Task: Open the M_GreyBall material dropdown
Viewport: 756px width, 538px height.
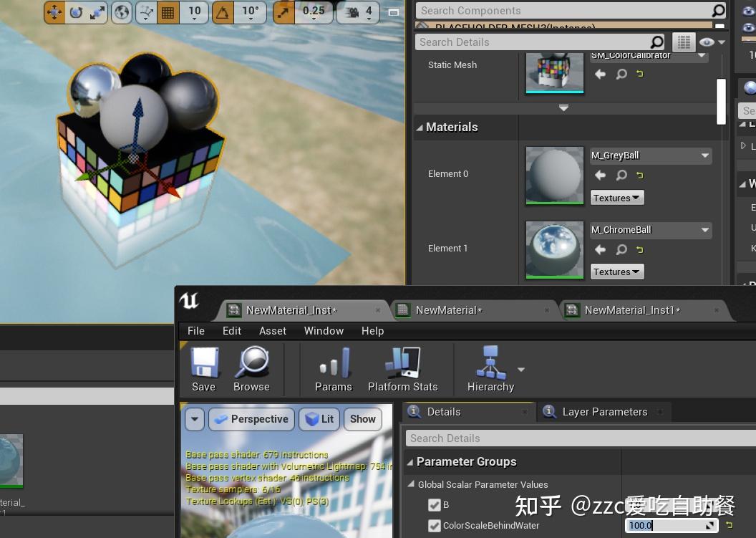Action: 651,155
